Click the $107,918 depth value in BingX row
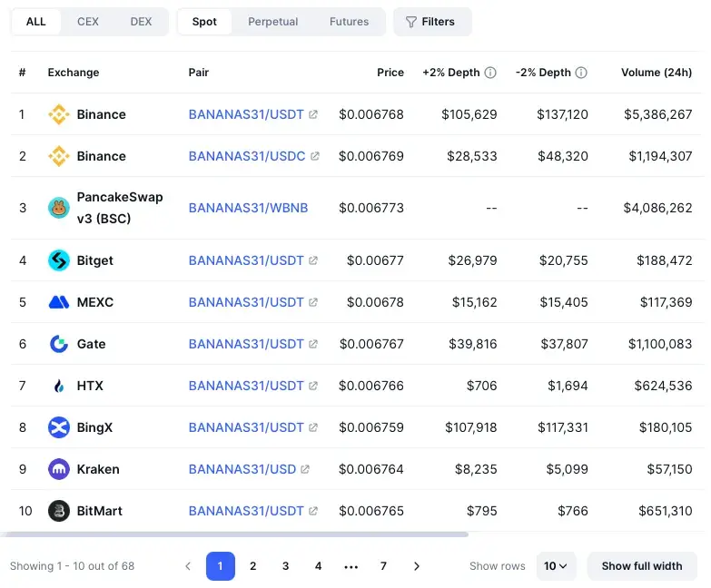 coord(471,427)
